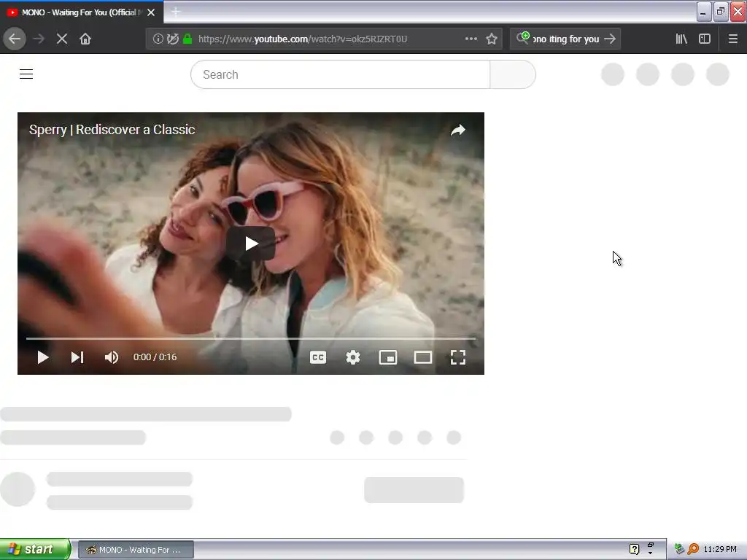Image resolution: width=747 pixels, height=560 pixels.
Task: Go back to the previous page
Action: [15, 39]
